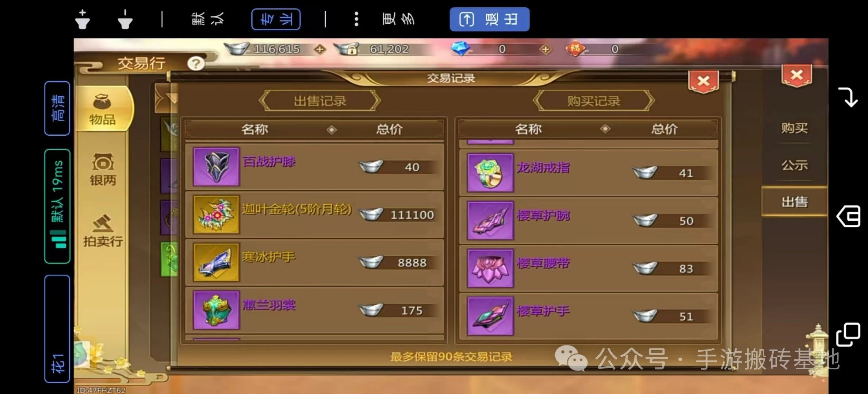Click the 樱草腰带 belt icon
This screenshot has height=394, width=868.
tap(490, 269)
